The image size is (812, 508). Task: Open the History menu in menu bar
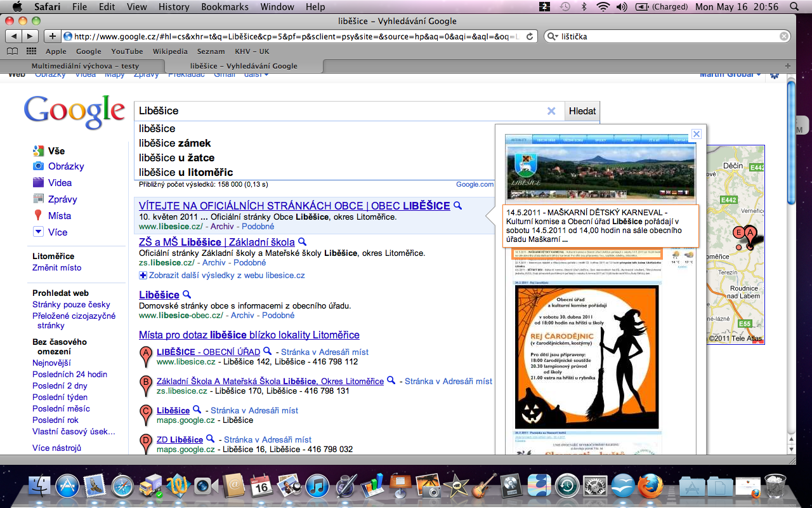pos(174,7)
